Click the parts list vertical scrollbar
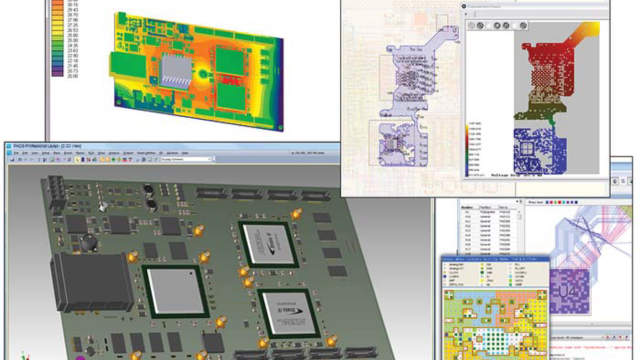 tap(519, 231)
